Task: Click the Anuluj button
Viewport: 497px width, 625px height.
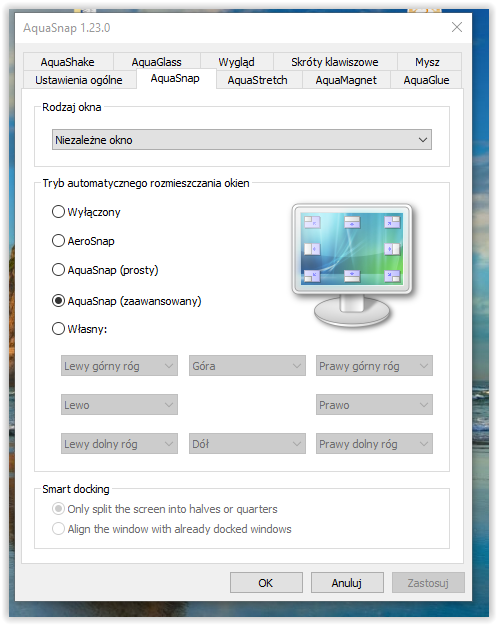Action: 347,583
